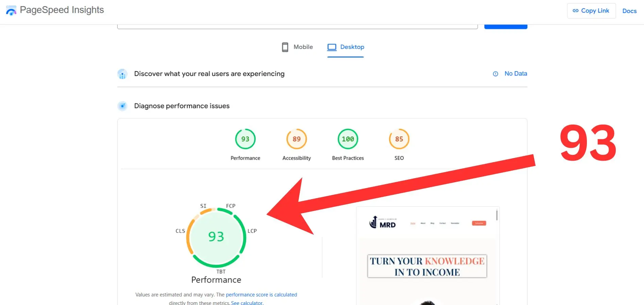Click the Diagnose performance issues icon
This screenshot has width=644, height=305.
(x=122, y=106)
